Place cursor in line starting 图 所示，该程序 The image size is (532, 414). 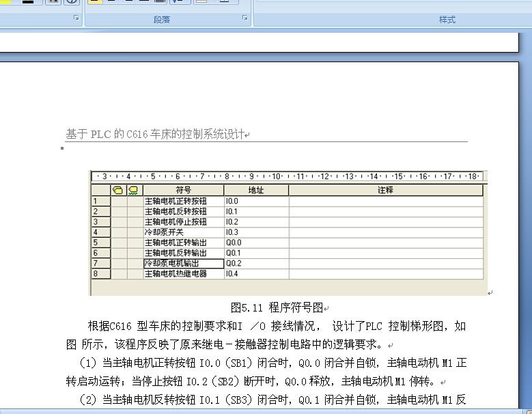click(224, 345)
